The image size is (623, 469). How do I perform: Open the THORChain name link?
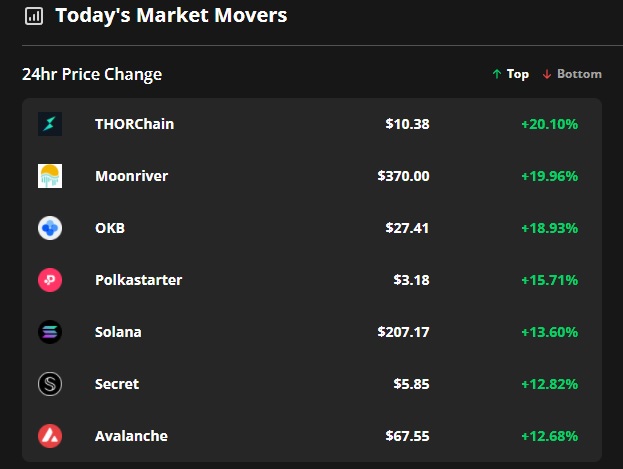134,124
